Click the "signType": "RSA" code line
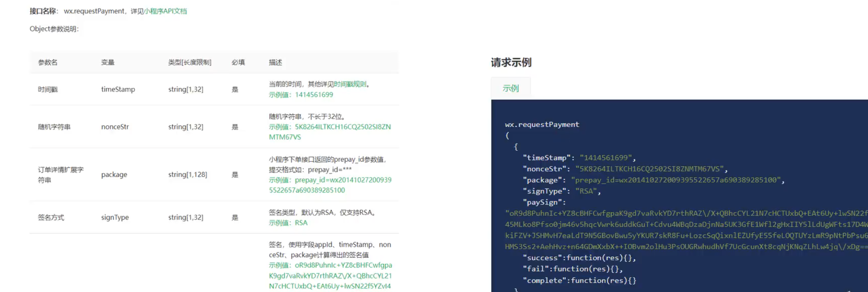Image resolution: width=868 pixels, height=292 pixels. 562,191
